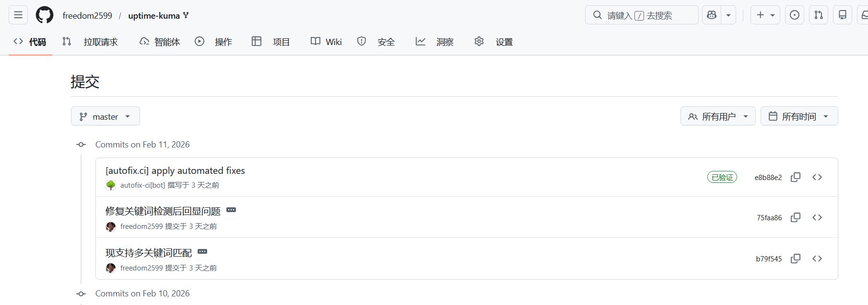Click the Commits on Feb 11, 2026 heading

(142, 145)
